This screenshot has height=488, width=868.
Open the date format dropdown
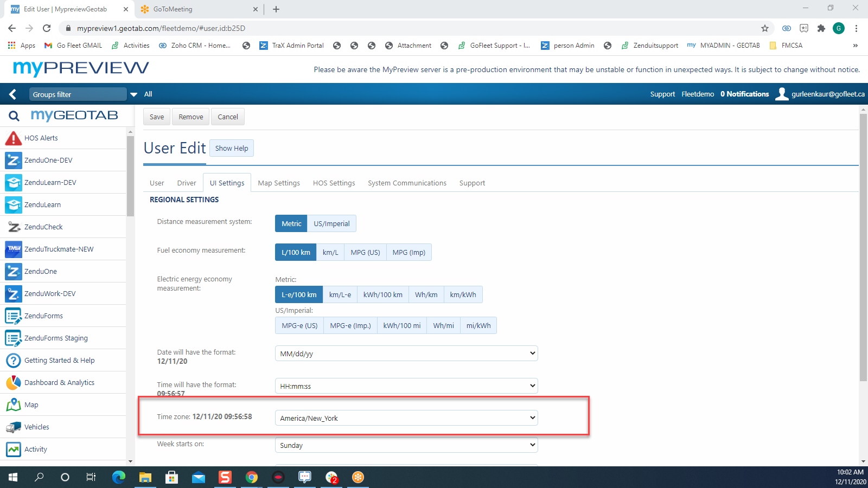coord(406,354)
